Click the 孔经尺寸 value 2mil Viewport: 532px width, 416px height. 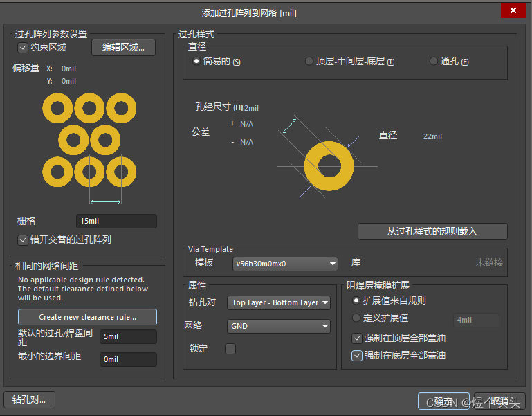[251, 108]
